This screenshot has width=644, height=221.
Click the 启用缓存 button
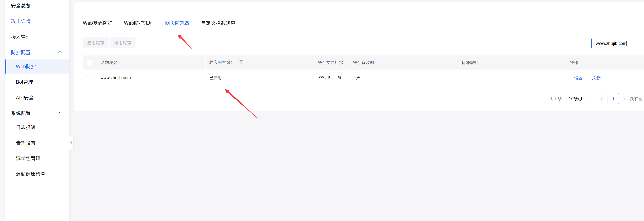(x=95, y=43)
